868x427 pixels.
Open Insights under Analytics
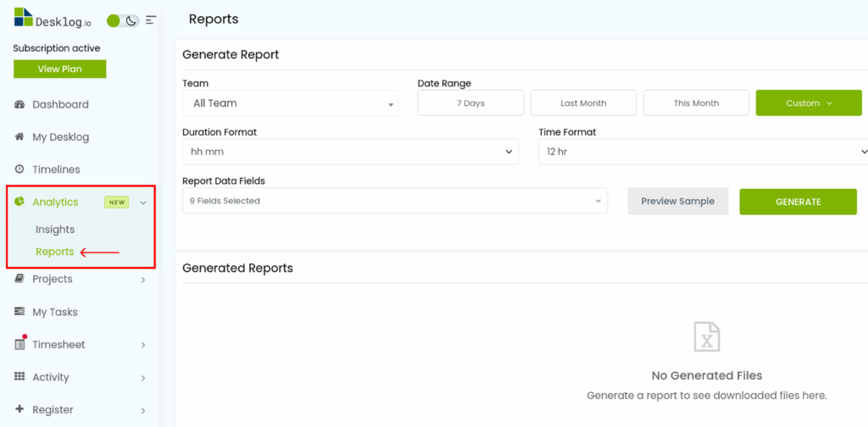pyautogui.click(x=55, y=230)
